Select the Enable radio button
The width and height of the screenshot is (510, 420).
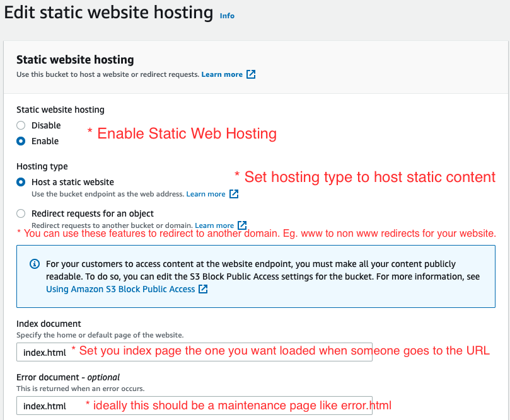coord(21,141)
